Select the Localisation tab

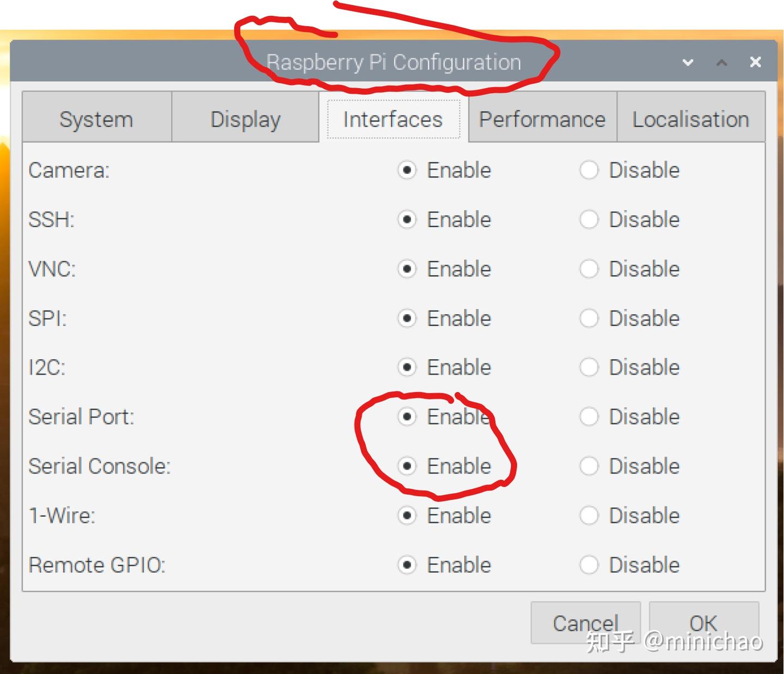point(690,119)
